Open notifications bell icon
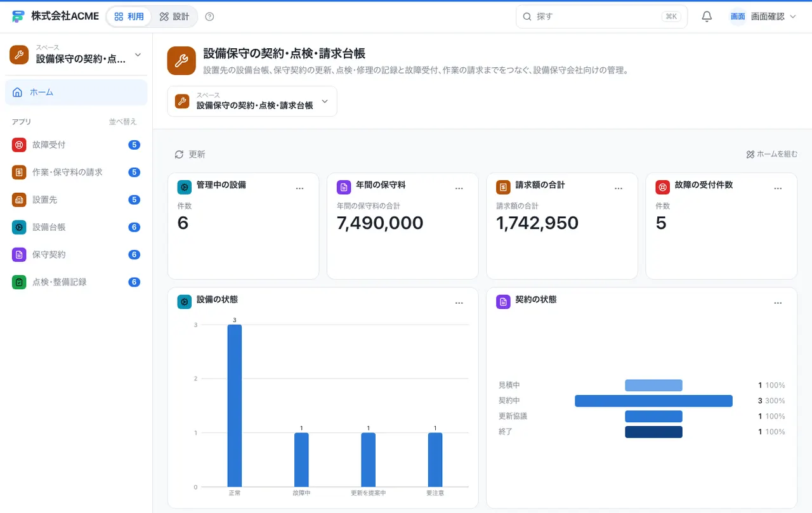Image resolution: width=812 pixels, height=513 pixels. click(707, 16)
